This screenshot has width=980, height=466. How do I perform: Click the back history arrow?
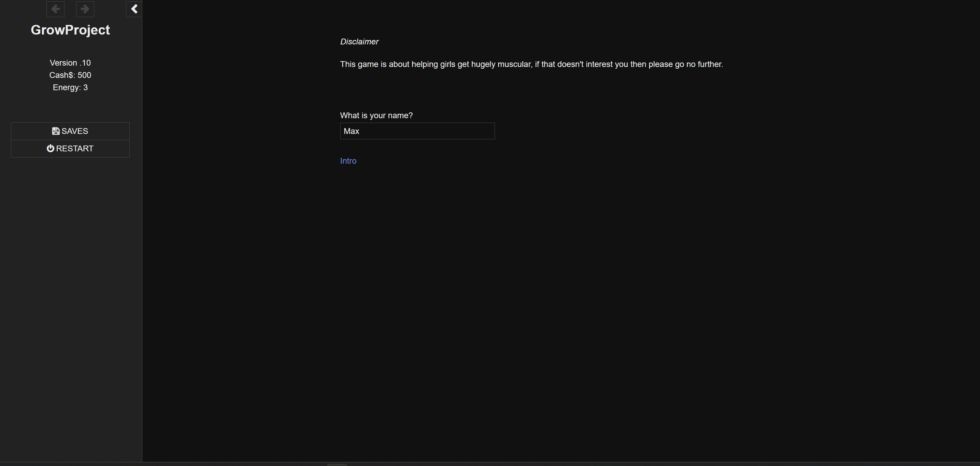point(56,9)
